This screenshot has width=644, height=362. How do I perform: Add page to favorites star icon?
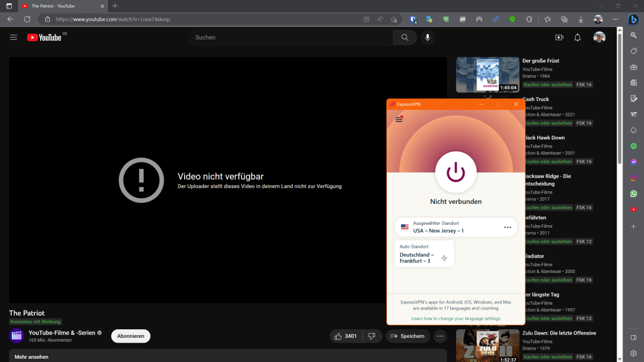pyautogui.click(x=394, y=19)
